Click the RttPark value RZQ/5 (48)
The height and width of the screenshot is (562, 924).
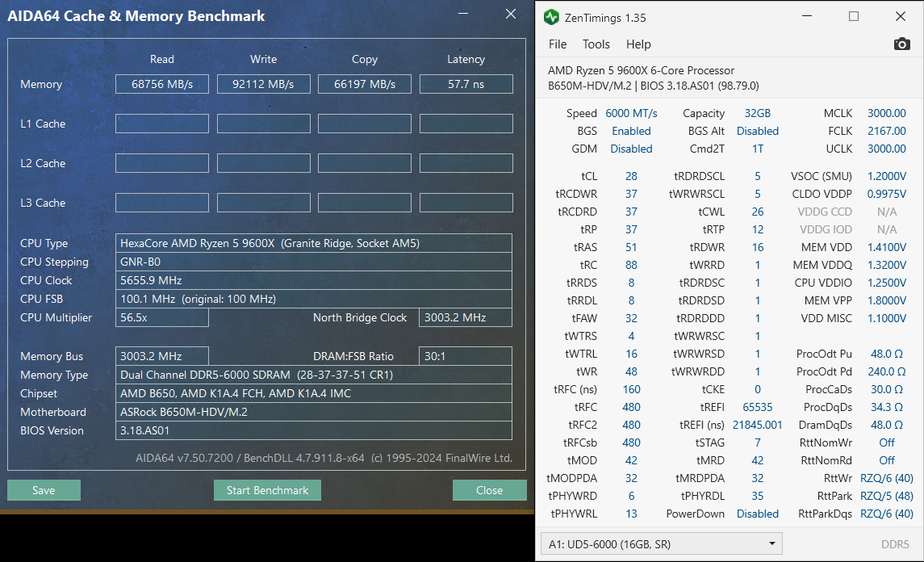[886, 496]
